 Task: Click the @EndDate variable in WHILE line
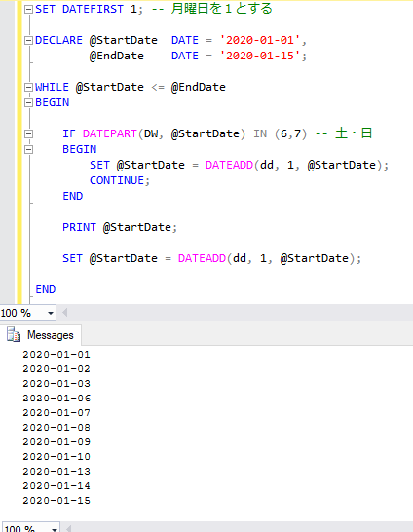tap(199, 87)
